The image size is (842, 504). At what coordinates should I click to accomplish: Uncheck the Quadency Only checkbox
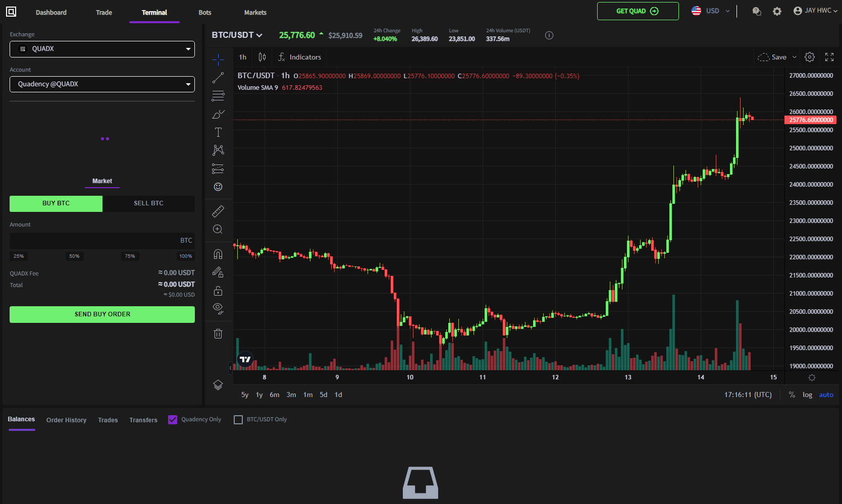[173, 420]
